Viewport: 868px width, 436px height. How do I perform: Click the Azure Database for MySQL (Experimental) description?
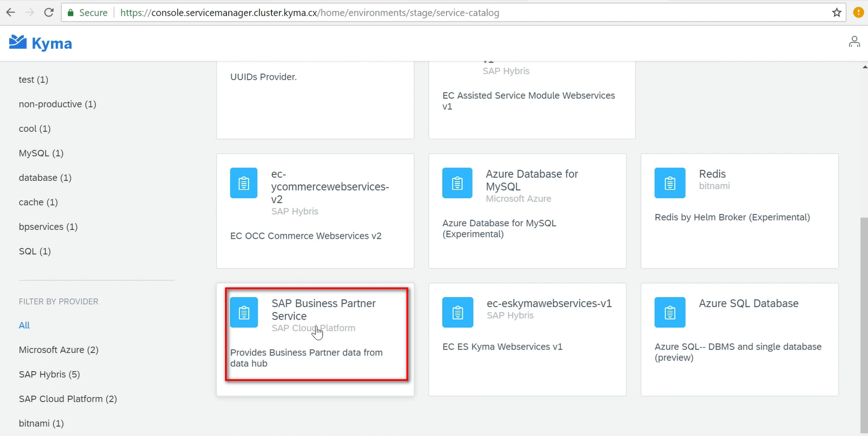(499, 229)
